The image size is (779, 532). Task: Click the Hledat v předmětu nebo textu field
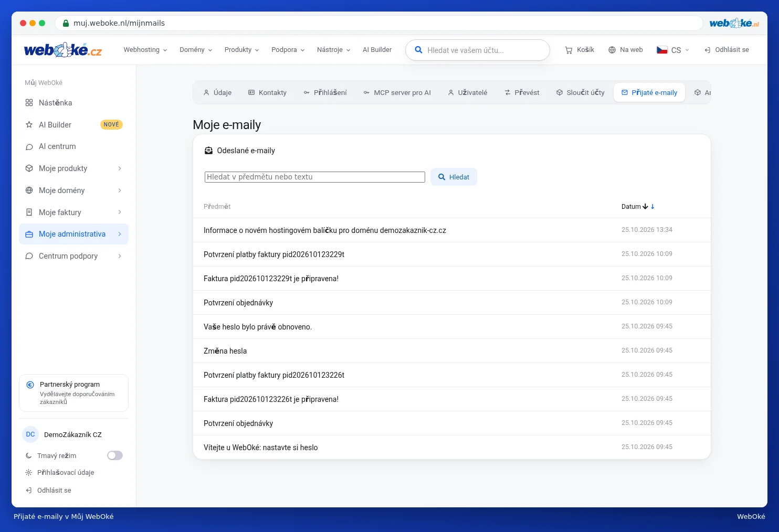315,177
